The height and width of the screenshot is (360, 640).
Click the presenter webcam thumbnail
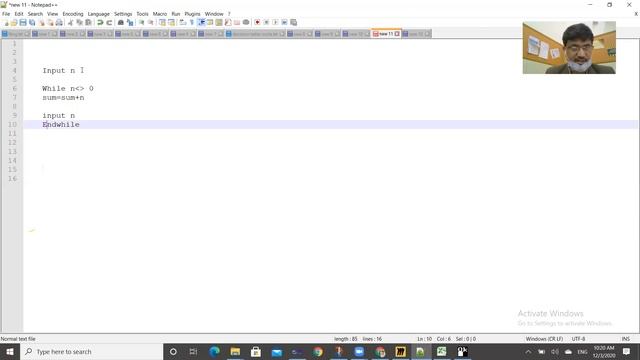point(569,48)
